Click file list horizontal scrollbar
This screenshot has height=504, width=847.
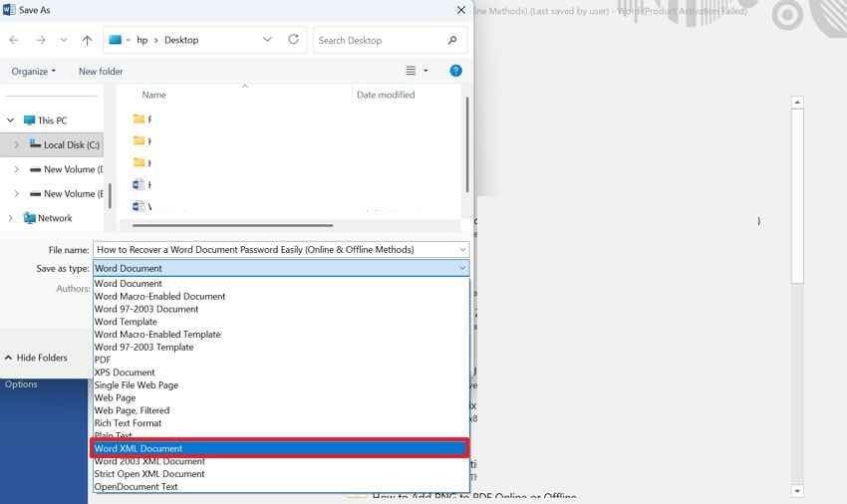pos(232,225)
